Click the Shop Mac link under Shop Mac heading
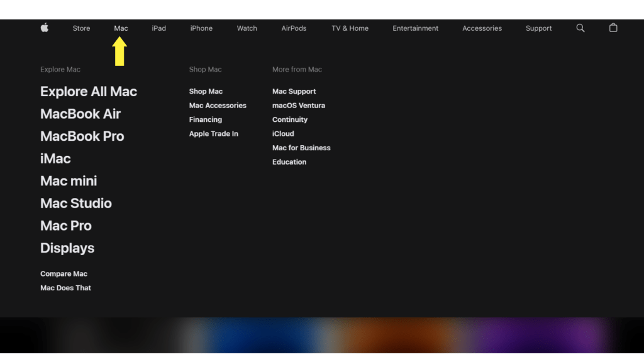This screenshot has height=362, width=644. tap(206, 92)
